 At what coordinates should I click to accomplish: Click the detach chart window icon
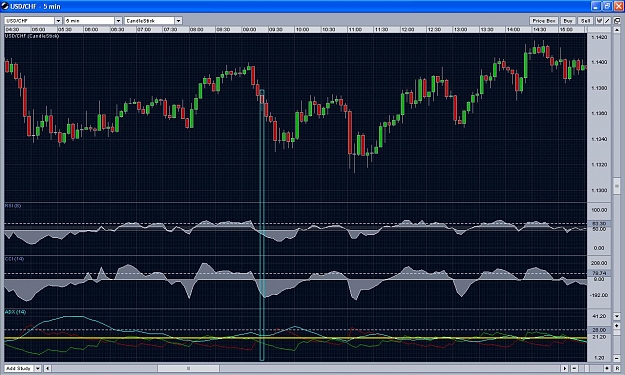pos(617,21)
